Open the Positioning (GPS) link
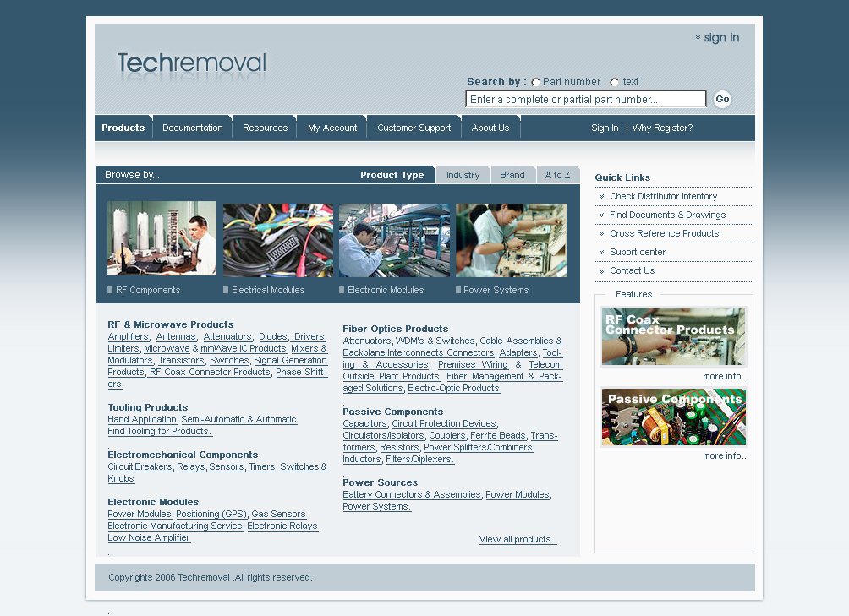Viewport: 849px width, 616px height. point(211,514)
